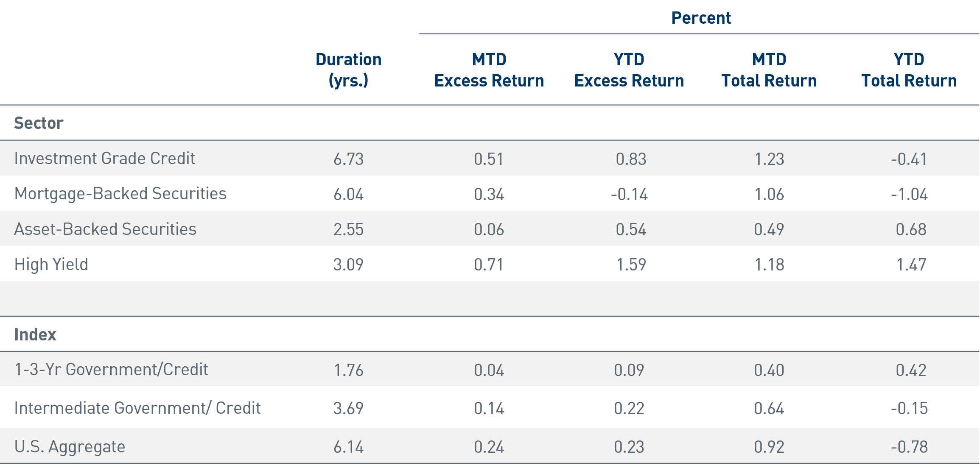
Task: Click the 1-3-Yr Government/Credit row label
Action: click(111, 370)
